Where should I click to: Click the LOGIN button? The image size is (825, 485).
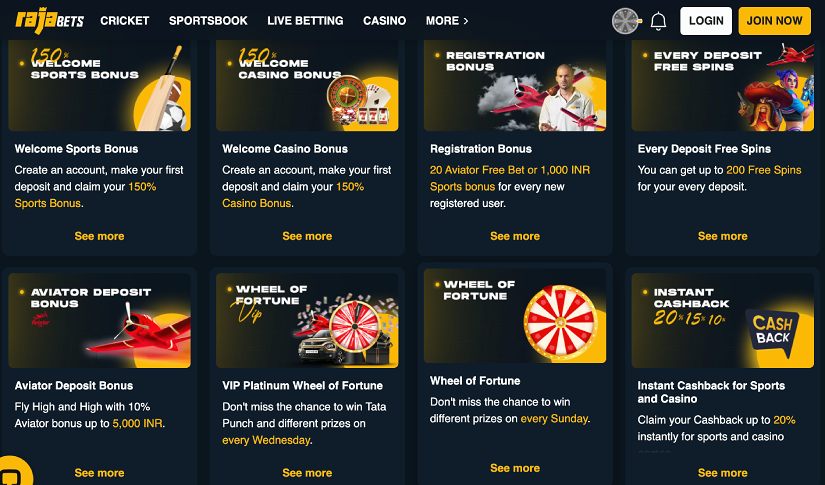(x=706, y=21)
